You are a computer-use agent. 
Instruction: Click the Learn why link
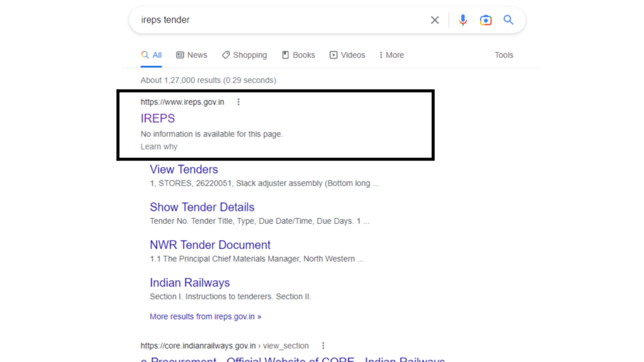pos(159,146)
